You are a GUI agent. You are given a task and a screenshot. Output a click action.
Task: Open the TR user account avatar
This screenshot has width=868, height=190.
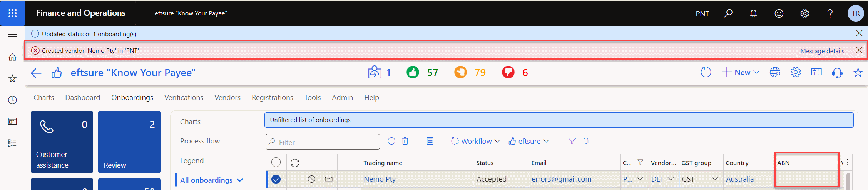(x=856, y=13)
